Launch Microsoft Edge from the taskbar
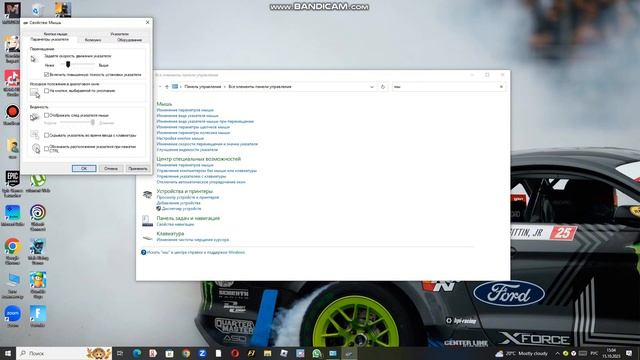Image resolution: width=640 pixels, height=360 pixels. pos(137,353)
